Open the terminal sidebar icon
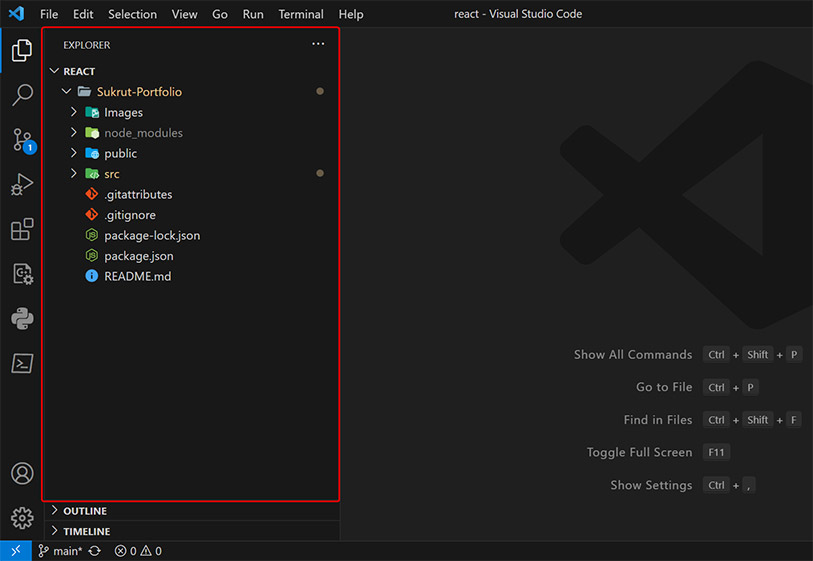The height and width of the screenshot is (561, 813). click(22, 363)
